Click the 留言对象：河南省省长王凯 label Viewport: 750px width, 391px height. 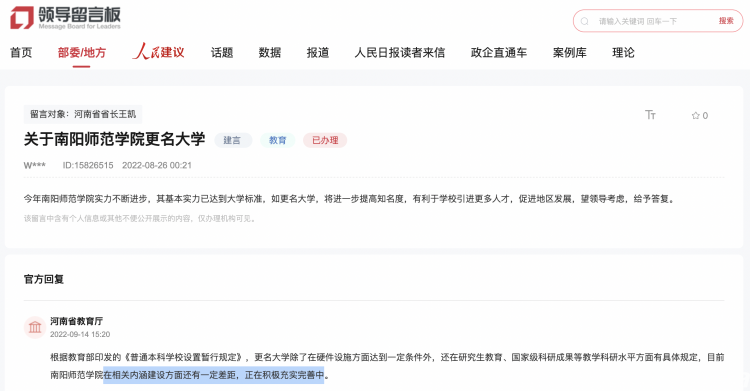pyautogui.click(x=83, y=114)
